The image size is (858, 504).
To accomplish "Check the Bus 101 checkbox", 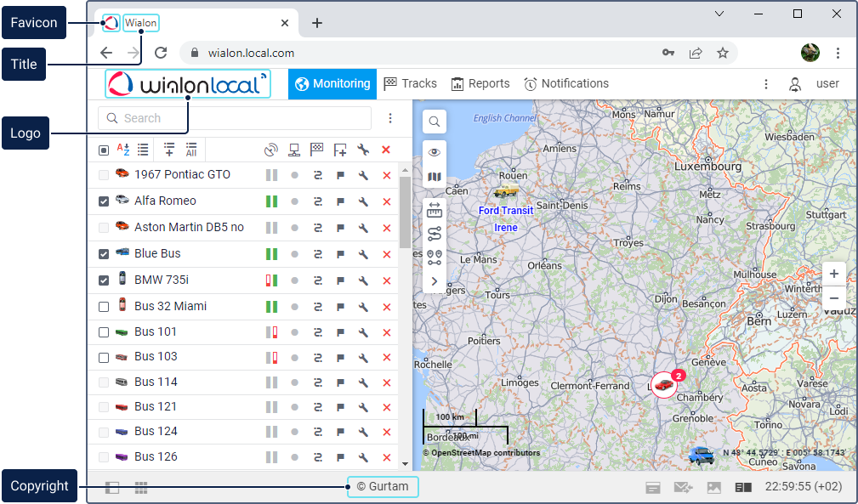I will click(104, 332).
